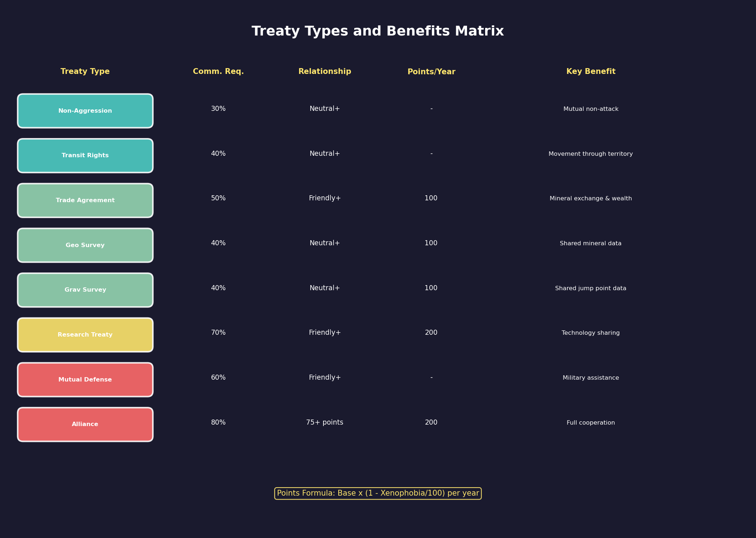
Task: Select the Geo Survey treaty card
Action: click(x=85, y=245)
